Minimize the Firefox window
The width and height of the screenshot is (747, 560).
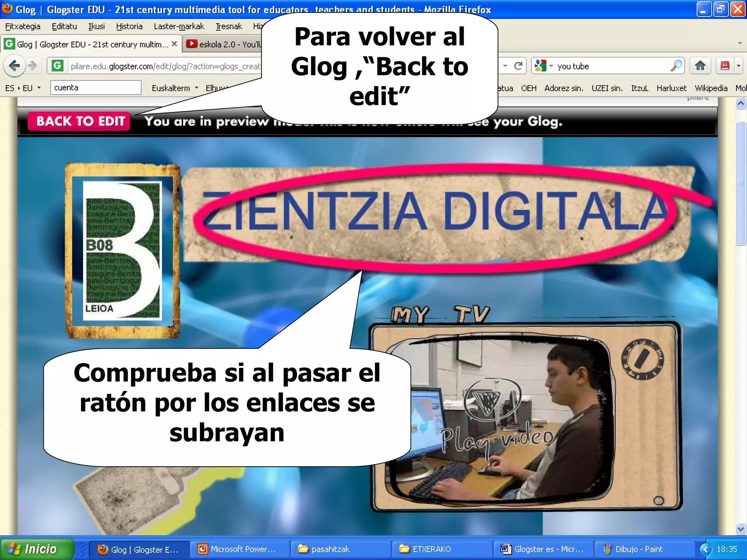pos(704,9)
